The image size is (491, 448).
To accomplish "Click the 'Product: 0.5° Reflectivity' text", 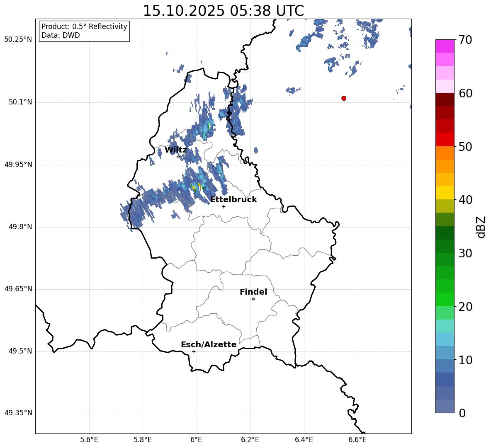I will click(84, 27).
